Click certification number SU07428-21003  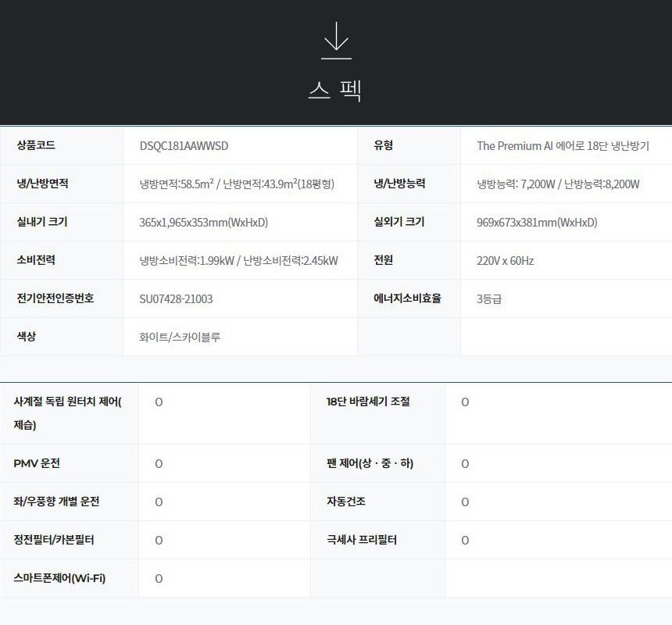176,299
